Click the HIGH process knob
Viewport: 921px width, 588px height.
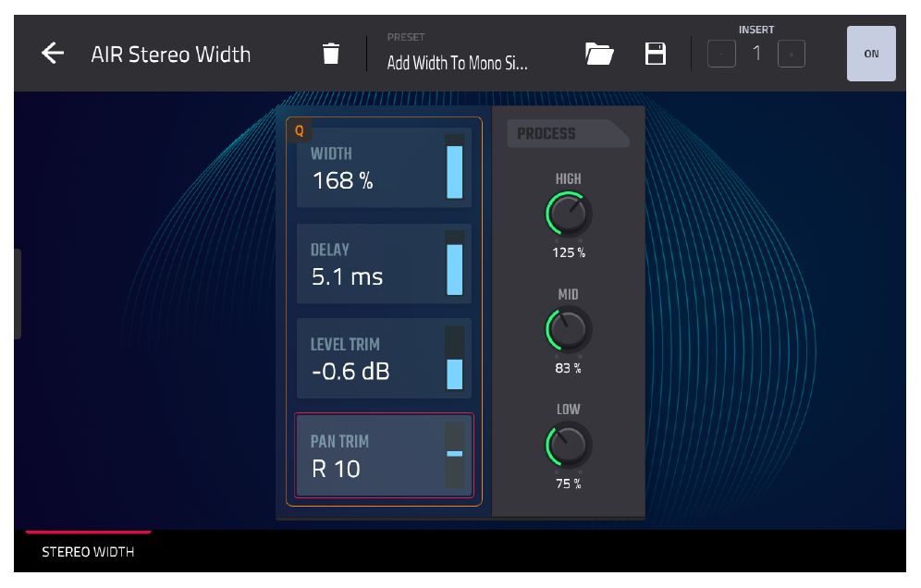click(x=568, y=214)
